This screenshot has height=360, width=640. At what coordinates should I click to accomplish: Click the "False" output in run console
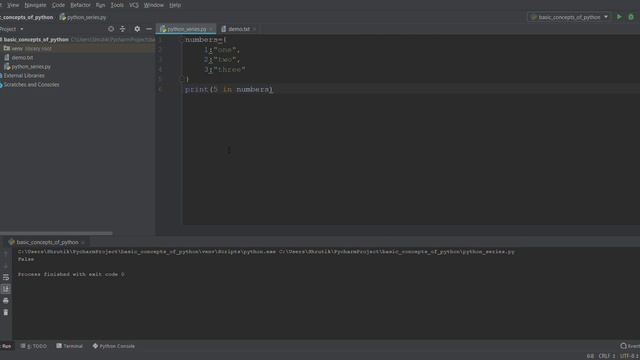pyautogui.click(x=26, y=259)
